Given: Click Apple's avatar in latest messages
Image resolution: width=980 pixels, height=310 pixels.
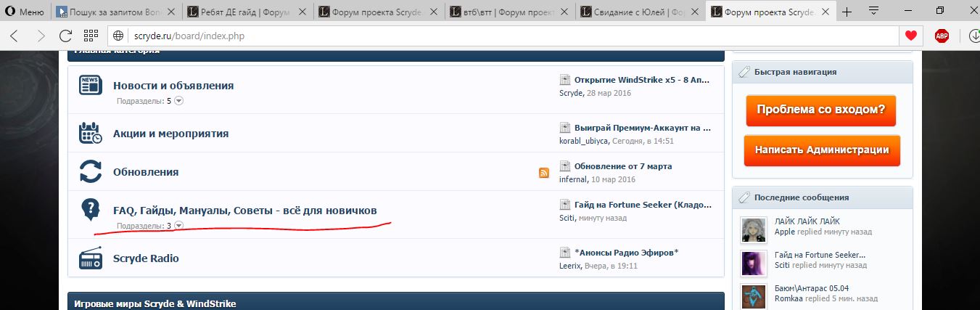Looking at the screenshot, I should (754, 230).
